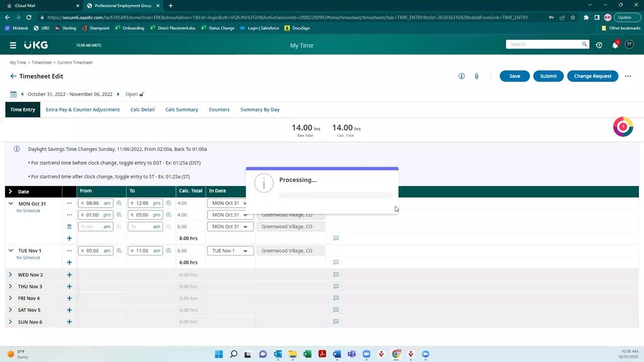
Task: Open the options ellipsis for TUE Nov 1 entry
Action: point(69,250)
